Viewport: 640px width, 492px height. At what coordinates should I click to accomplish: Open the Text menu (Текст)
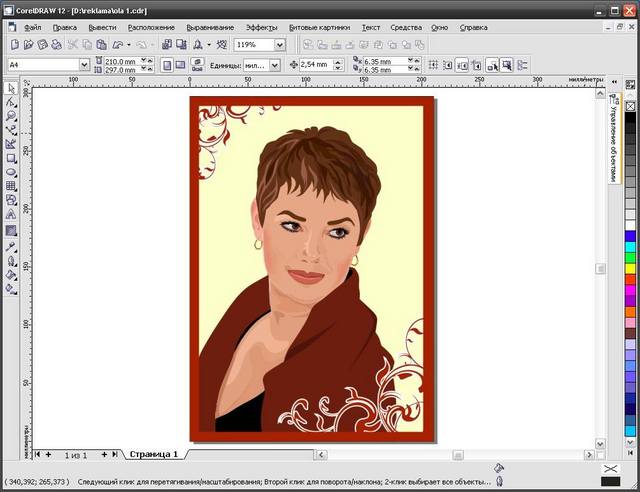tap(371, 28)
